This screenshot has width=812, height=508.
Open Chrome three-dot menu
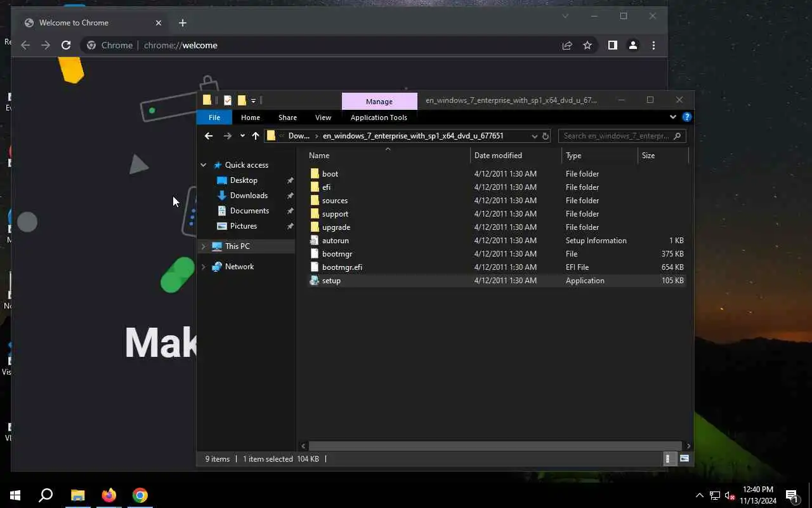coord(653,45)
